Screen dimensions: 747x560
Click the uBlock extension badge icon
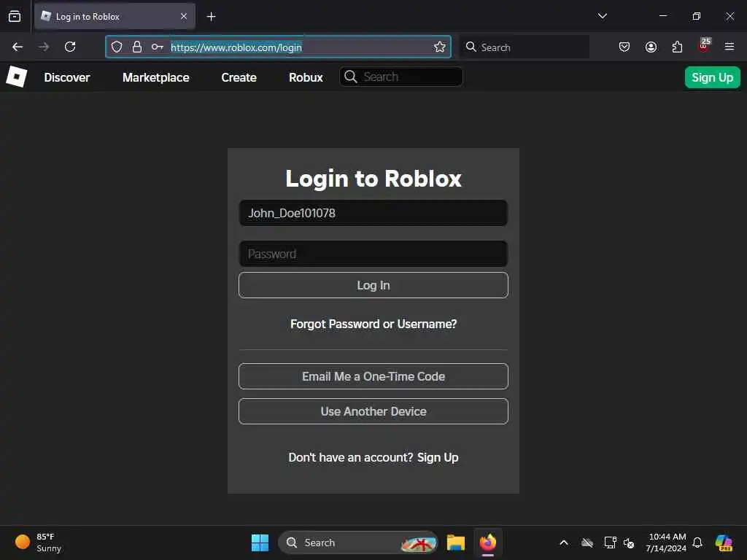point(704,45)
